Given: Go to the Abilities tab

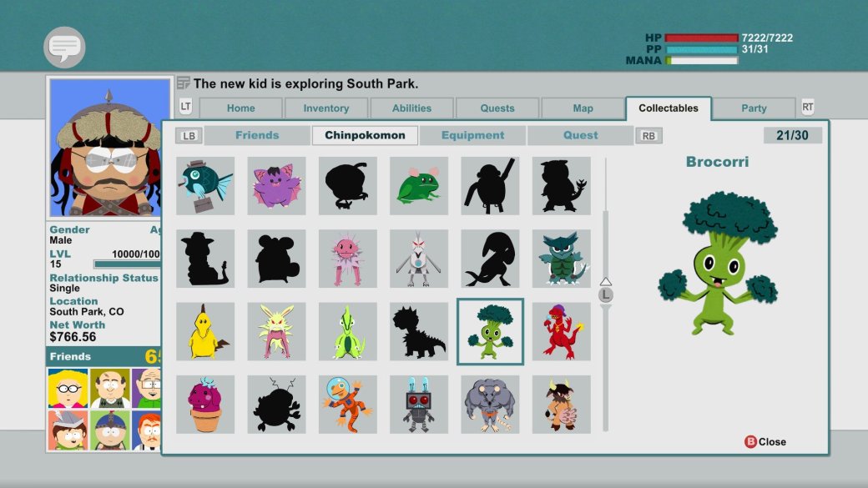Looking at the screenshot, I should click(x=411, y=108).
